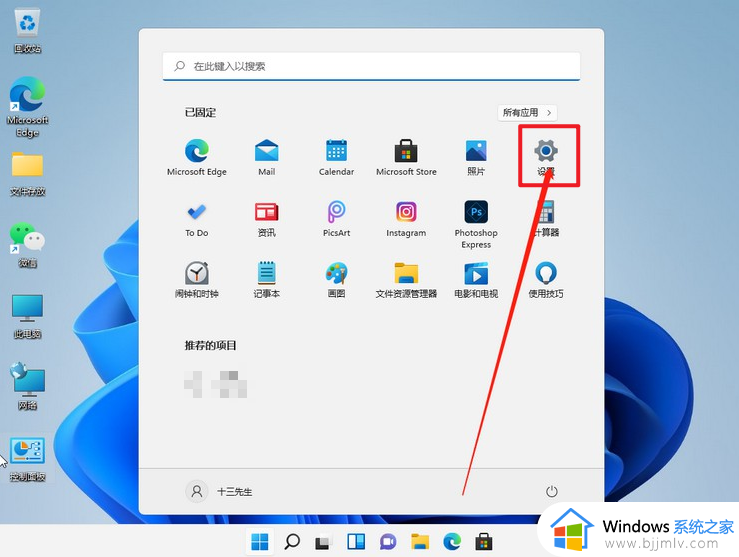Open the Widgets panel on taskbar
Screen dimensions: 739x557
(x=356, y=542)
